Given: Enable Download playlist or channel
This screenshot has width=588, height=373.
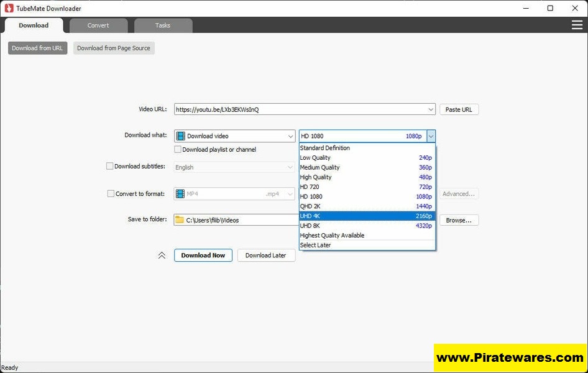Looking at the screenshot, I should (x=178, y=149).
